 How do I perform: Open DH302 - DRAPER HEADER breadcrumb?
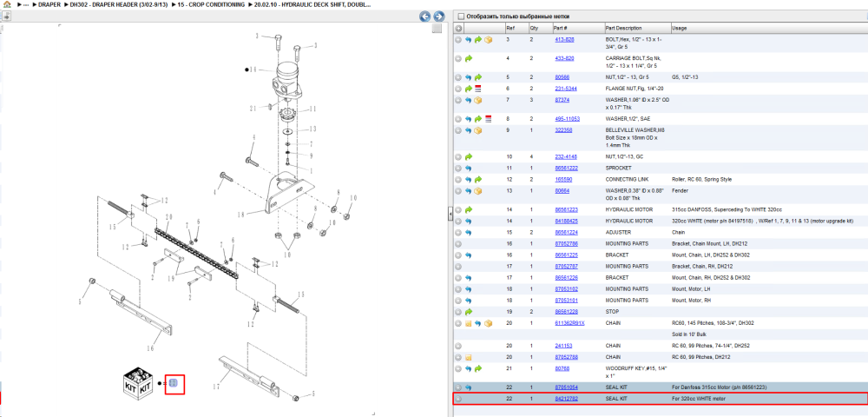click(118, 4)
